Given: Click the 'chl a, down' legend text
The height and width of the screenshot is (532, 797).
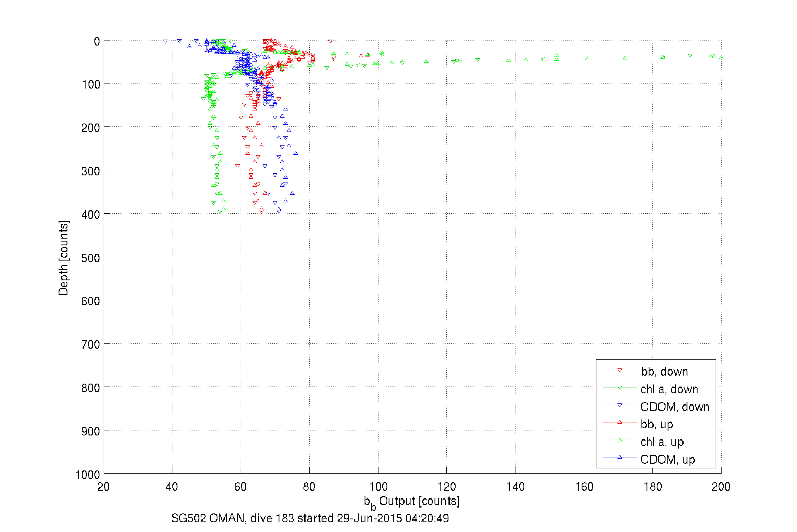Looking at the screenshot, I should tap(669, 389).
